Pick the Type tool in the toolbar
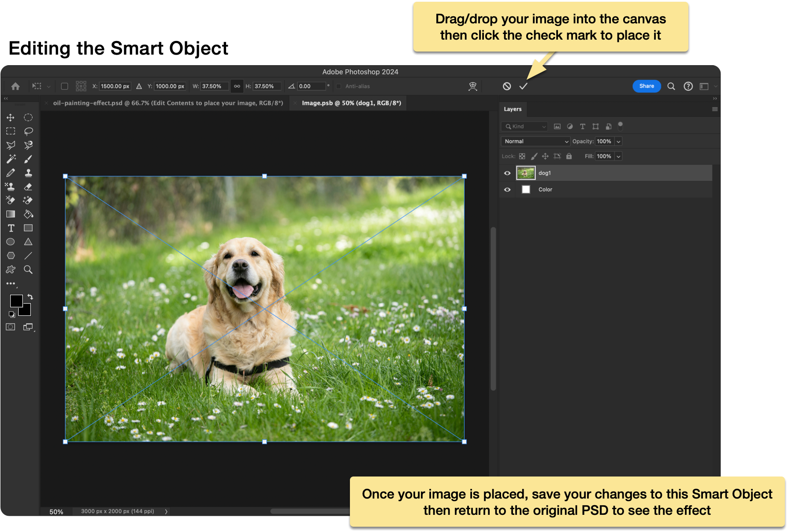788x532 pixels. tap(11, 228)
